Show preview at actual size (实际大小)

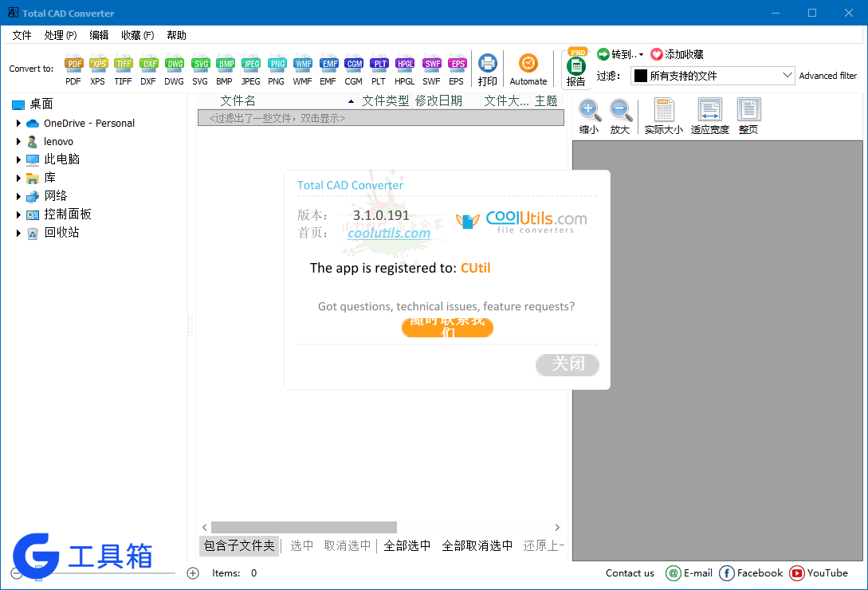point(664,116)
